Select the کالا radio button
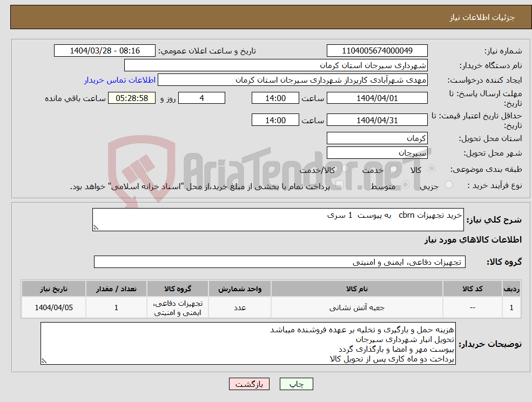The height and width of the screenshot is (402, 532). pos(432,169)
